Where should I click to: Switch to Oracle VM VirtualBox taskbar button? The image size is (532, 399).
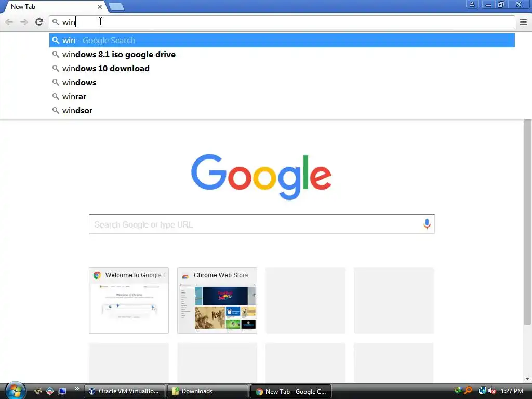[x=125, y=391]
